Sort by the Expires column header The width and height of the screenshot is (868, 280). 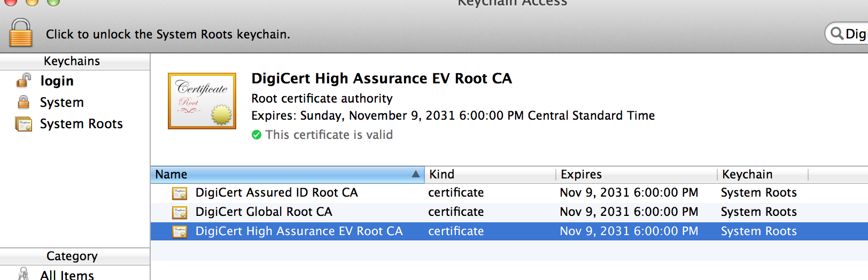tap(637, 174)
